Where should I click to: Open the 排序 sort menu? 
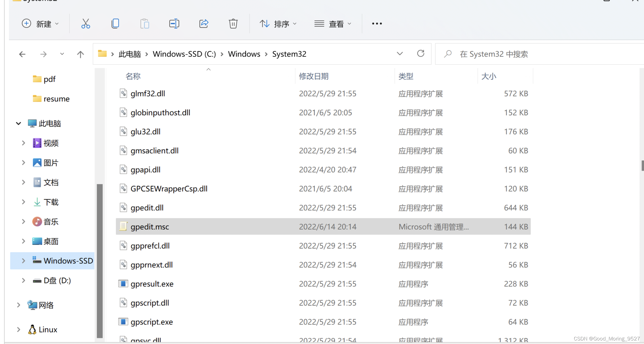pyautogui.click(x=278, y=24)
